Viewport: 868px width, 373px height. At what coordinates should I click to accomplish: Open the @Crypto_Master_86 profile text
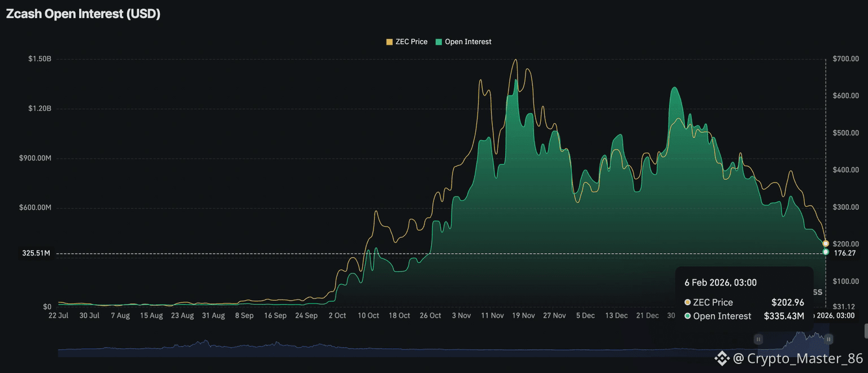[798, 358]
